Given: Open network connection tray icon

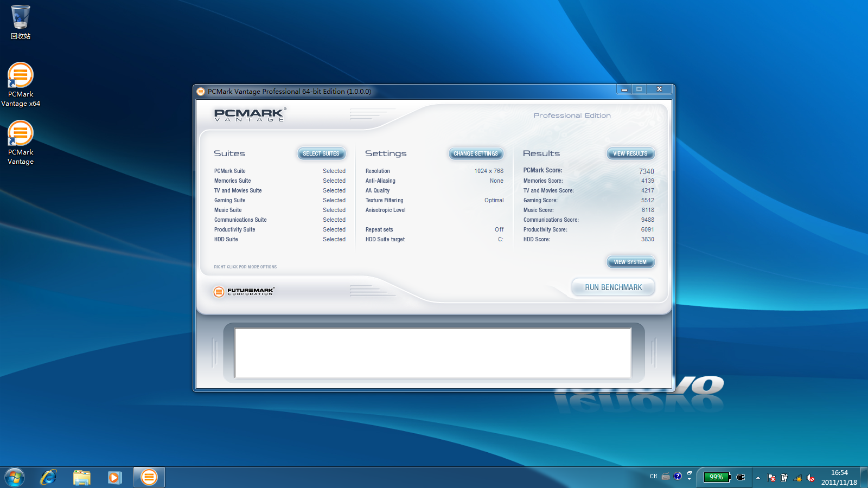Looking at the screenshot, I should [x=797, y=478].
